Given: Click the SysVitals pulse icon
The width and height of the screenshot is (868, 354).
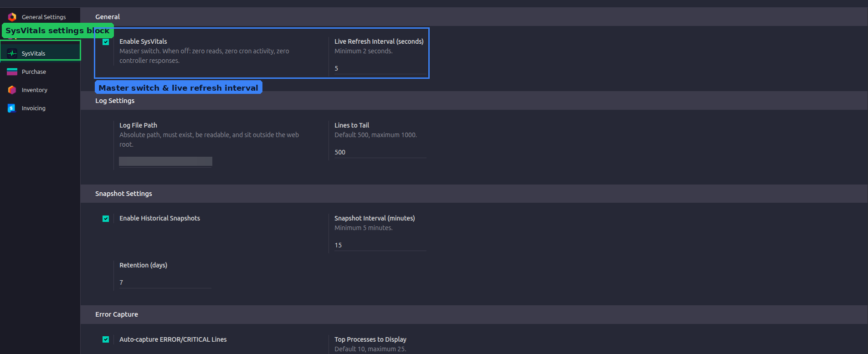Looking at the screenshot, I should (12, 53).
